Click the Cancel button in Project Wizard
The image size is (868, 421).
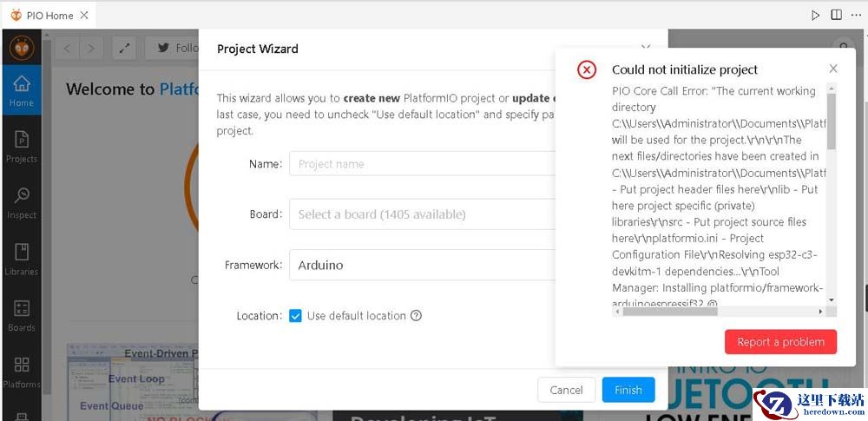pyautogui.click(x=566, y=390)
